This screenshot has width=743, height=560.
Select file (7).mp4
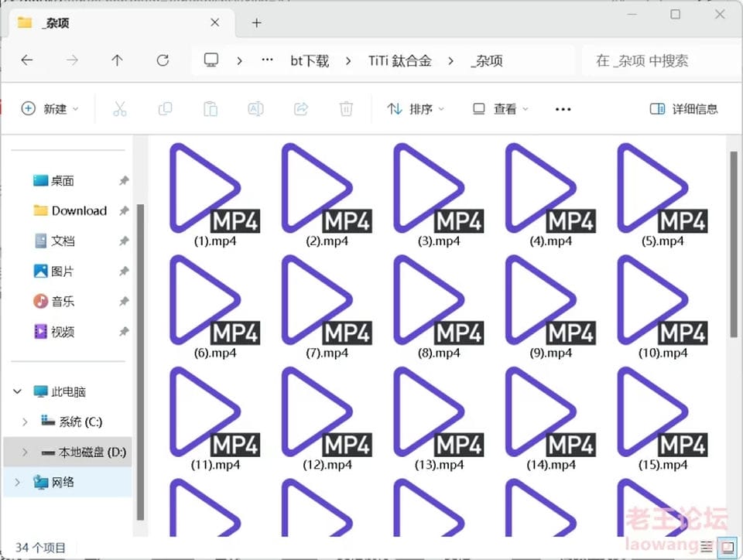(x=327, y=306)
